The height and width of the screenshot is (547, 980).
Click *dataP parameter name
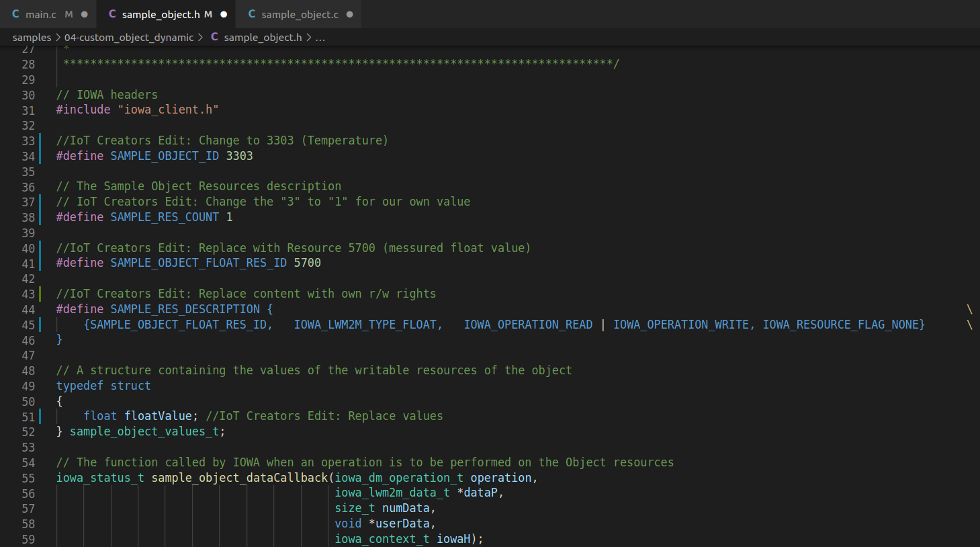477,493
